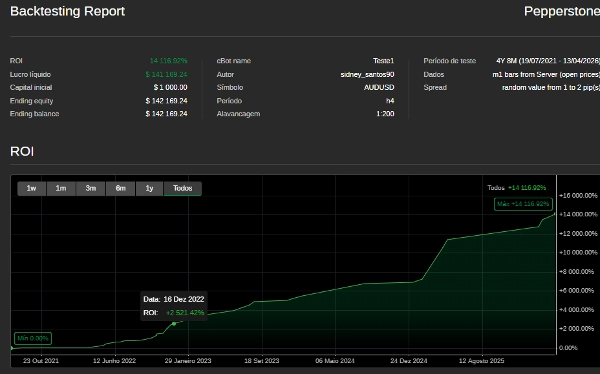The height and width of the screenshot is (374, 600).
Task: Select the 6m range button
Action: click(121, 188)
